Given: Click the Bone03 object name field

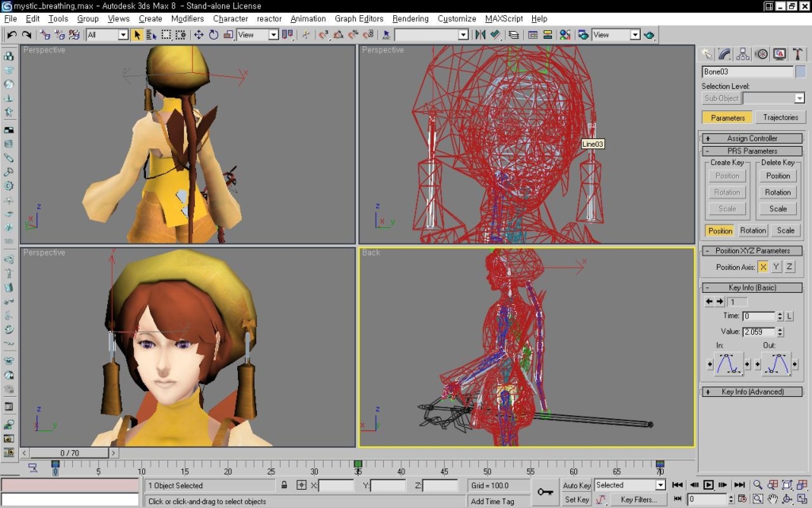Looking at the screenshot, I should 747,71.
